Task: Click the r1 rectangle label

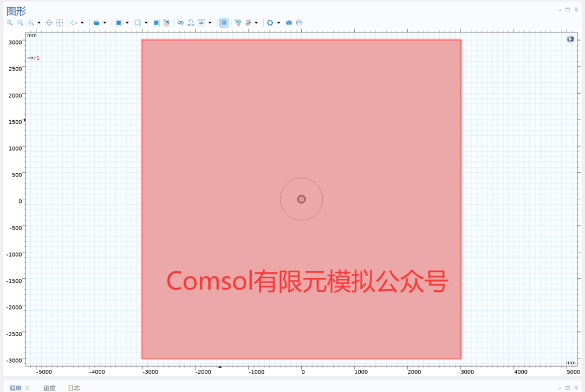Action: [x=37, y=58]
